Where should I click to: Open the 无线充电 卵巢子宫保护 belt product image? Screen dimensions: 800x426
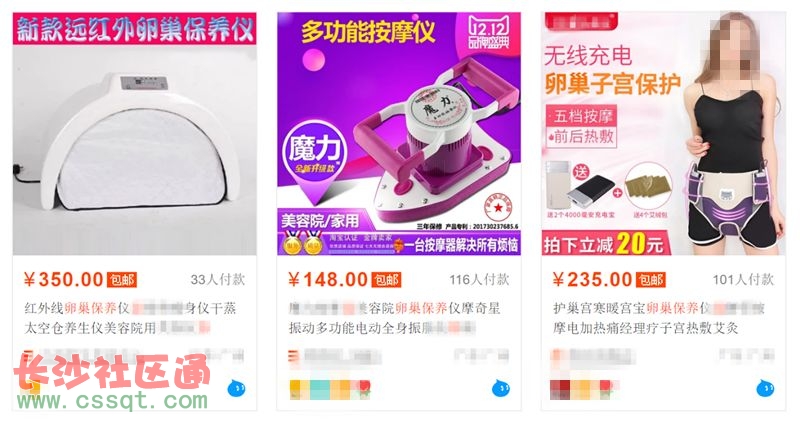click(x=663, y=134)
